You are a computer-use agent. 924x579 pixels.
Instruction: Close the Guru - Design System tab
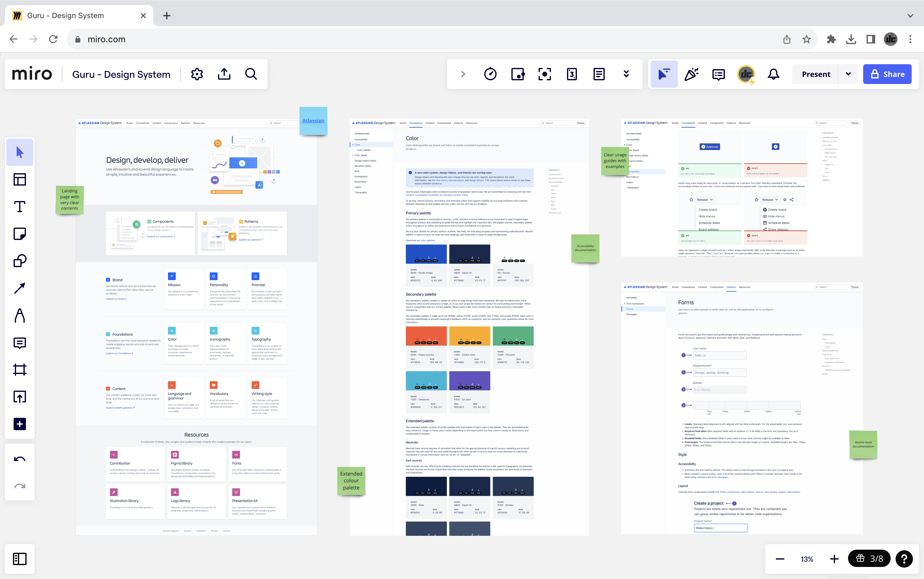click(143, 16)
